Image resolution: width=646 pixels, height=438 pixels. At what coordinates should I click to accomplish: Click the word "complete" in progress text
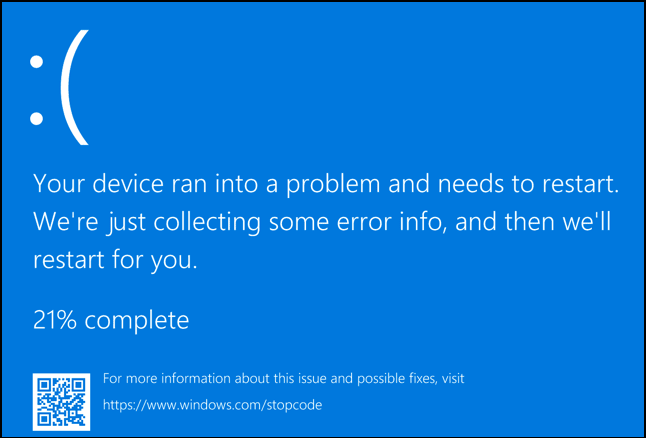[x=139, y=321]
